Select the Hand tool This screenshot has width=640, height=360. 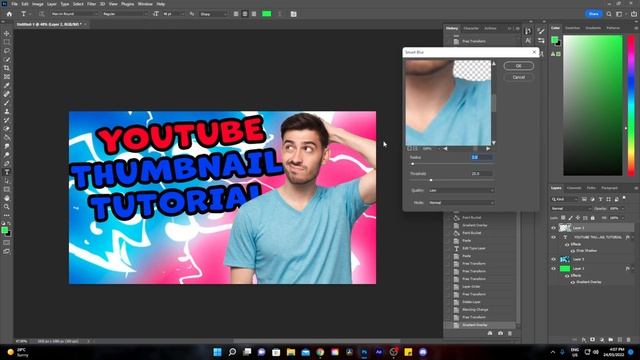click(x=7, y=198)
